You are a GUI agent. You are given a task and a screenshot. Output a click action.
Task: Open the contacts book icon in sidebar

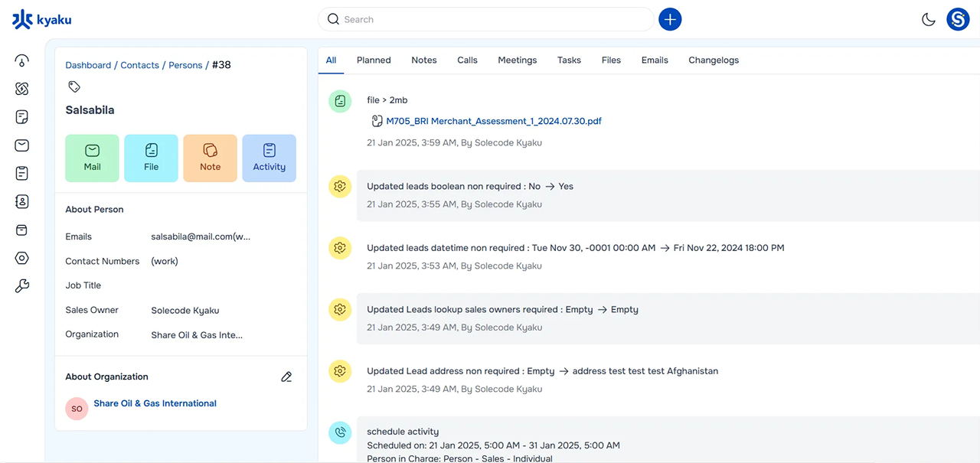pos(21,202)
